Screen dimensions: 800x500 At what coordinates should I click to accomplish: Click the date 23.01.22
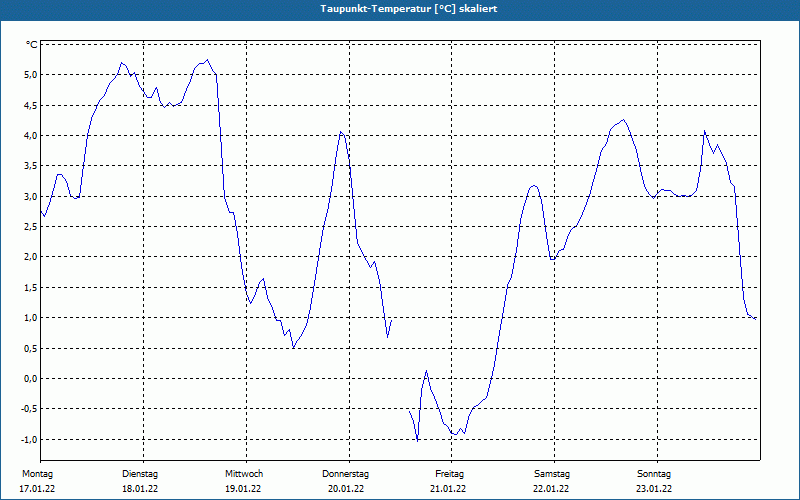654,489
